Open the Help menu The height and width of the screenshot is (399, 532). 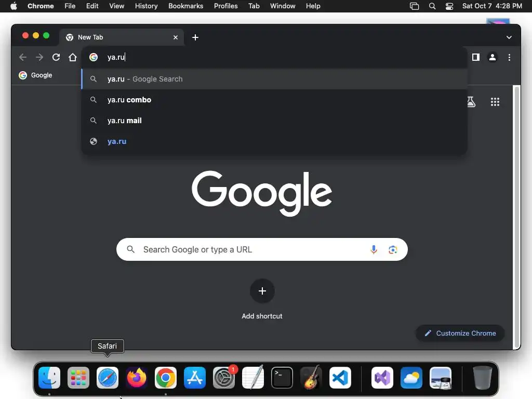coord(313,6)
